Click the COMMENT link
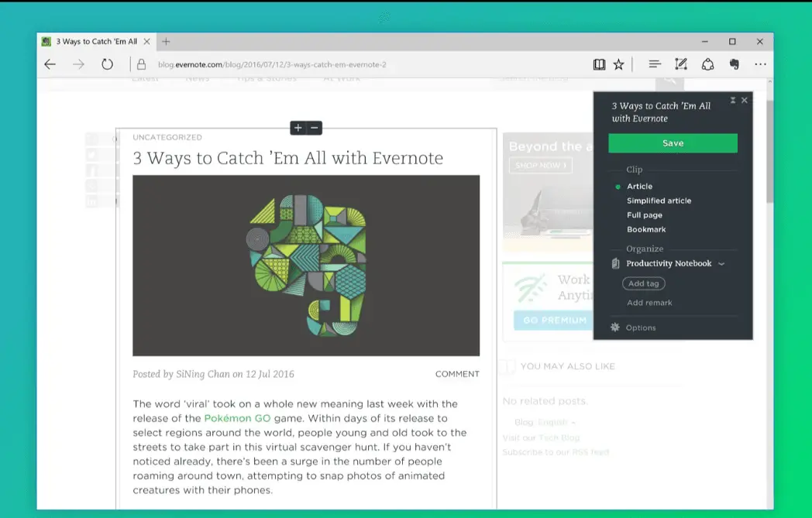Image resolution: width=812 pixels, height=518 pixels. tap(457, 374)
